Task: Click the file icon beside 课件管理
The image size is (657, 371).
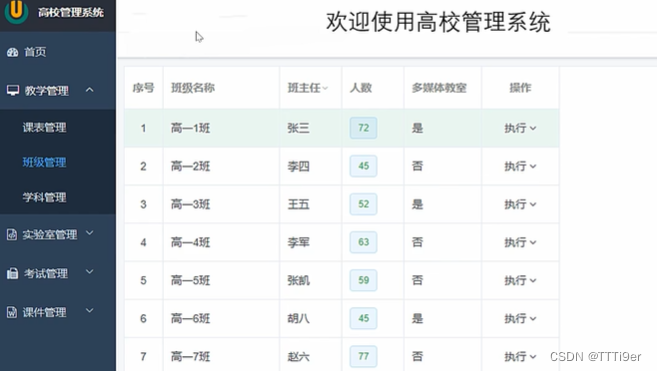Action: (12, 312)
